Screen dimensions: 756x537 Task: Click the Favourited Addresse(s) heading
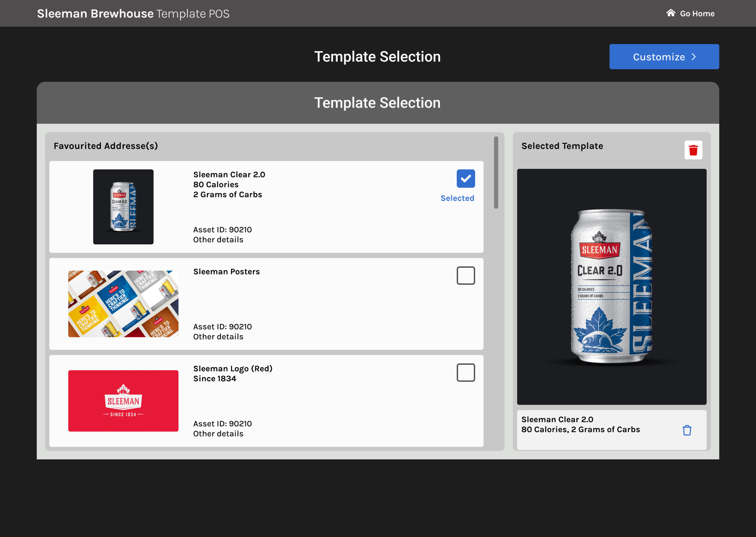tap(105, 146)
